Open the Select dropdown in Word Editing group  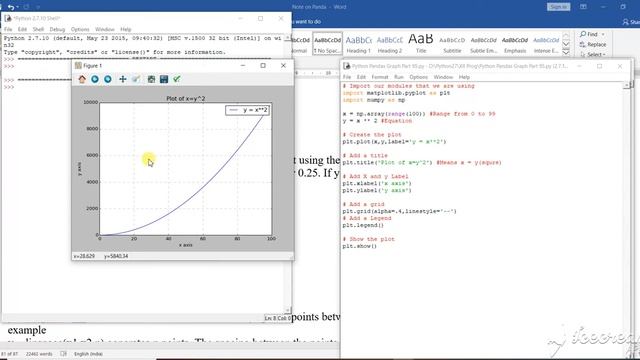pyautogui.click(x=593, y=54)
